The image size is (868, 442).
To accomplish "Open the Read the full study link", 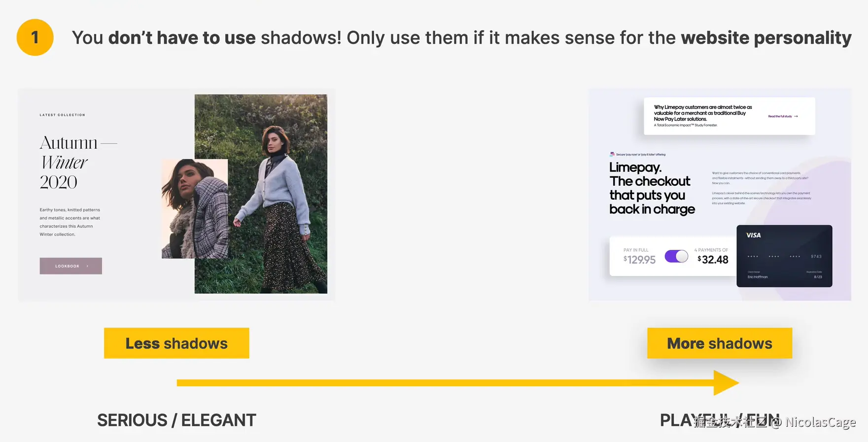I will 780,116.
